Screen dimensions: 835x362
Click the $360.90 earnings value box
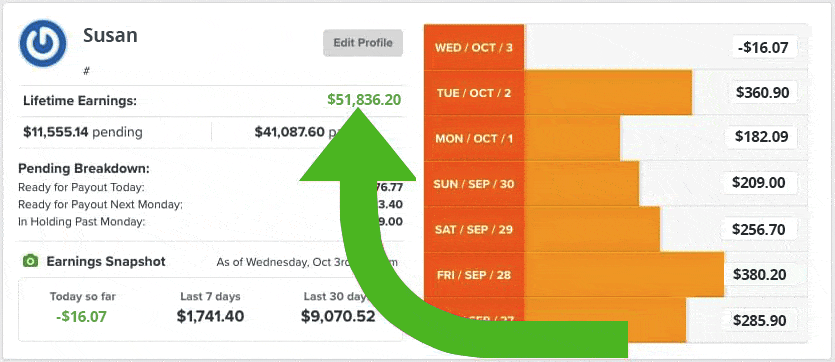(763, 93)
